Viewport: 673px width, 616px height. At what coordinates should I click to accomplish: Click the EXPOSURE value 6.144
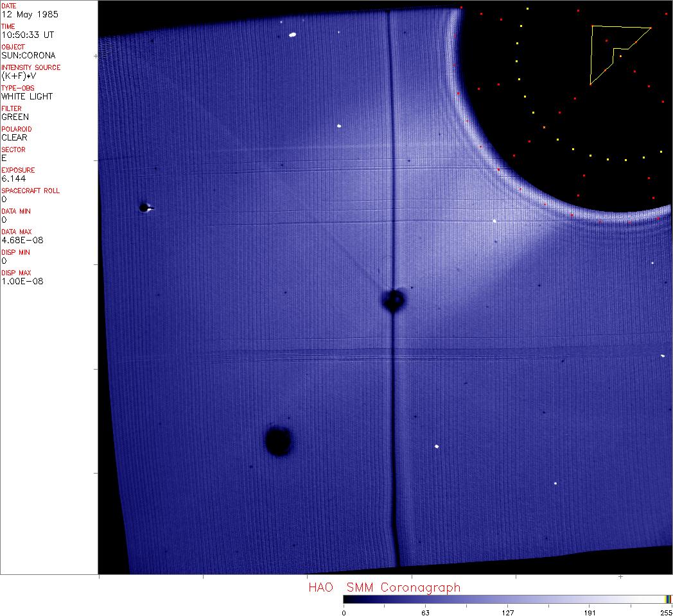click(x=13, y=178)
